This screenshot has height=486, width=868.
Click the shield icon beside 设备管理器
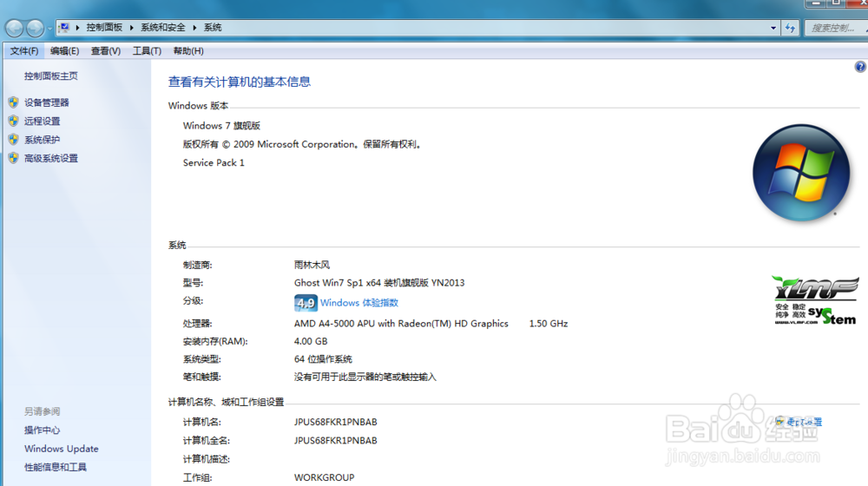pyautogui.click(x=14, y=102)
